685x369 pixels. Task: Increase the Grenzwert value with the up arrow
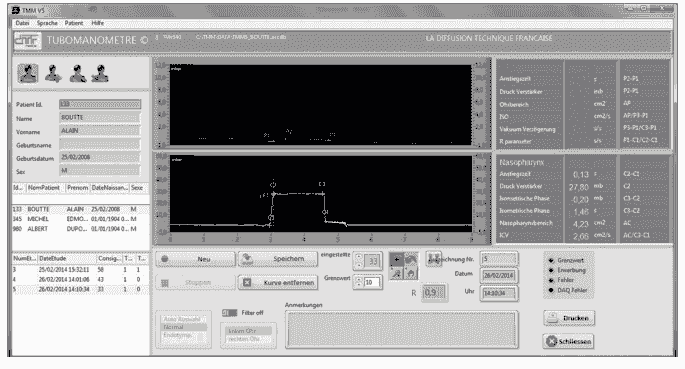point(359,279)
